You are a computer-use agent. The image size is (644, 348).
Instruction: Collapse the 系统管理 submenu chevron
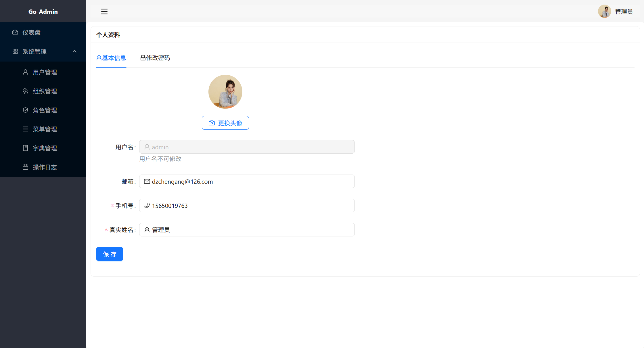tap(75, 51)
